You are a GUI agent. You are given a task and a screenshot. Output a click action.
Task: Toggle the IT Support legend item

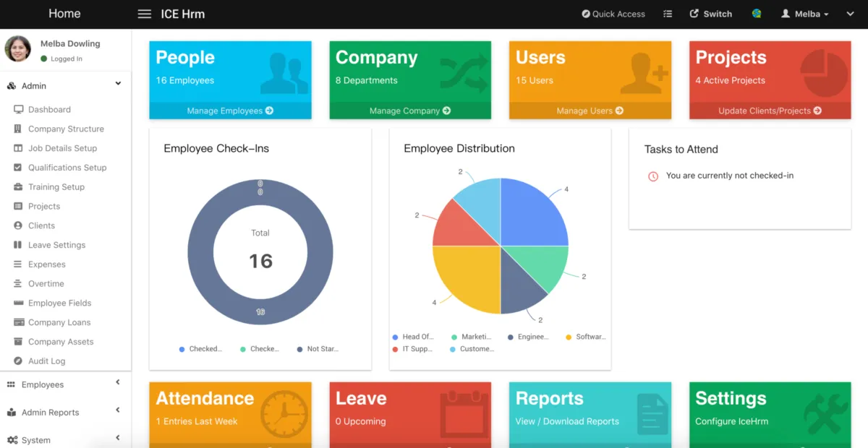click(412, 349)
